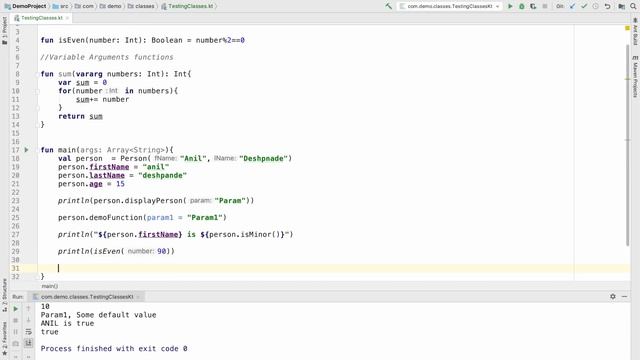
Task: Click the vararg keyword on line 8
Action: (x=89, y=74)
